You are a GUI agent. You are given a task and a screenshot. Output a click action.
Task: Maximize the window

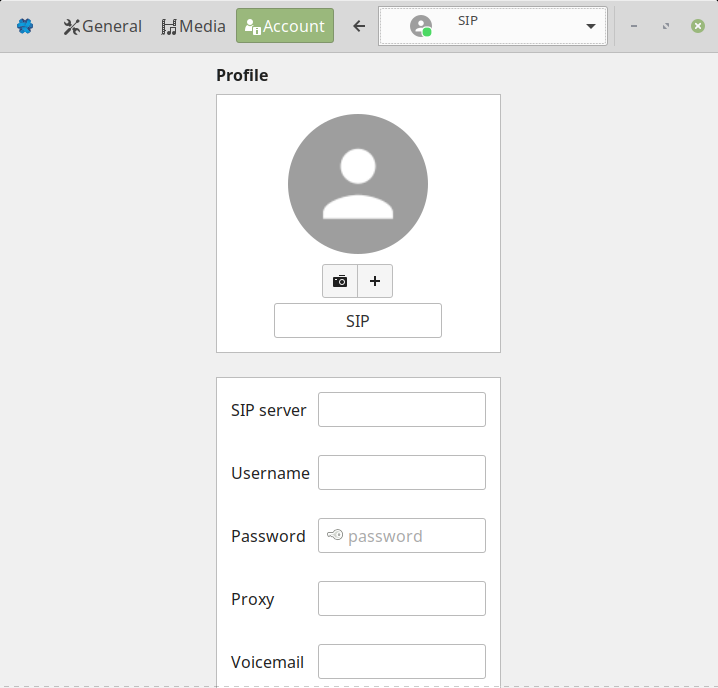(666, 26)
